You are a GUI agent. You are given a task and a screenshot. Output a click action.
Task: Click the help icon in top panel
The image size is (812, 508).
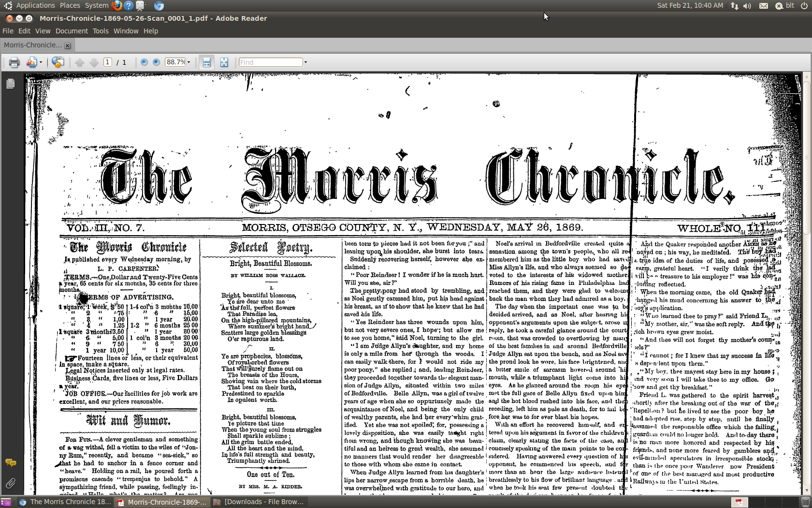click(x=129, y=6)
